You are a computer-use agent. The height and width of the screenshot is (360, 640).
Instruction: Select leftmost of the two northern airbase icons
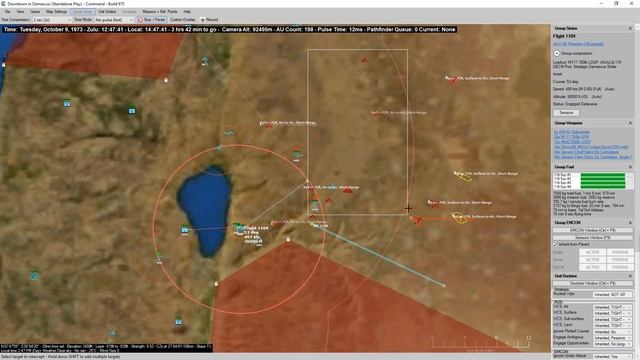tap(67, 104)
